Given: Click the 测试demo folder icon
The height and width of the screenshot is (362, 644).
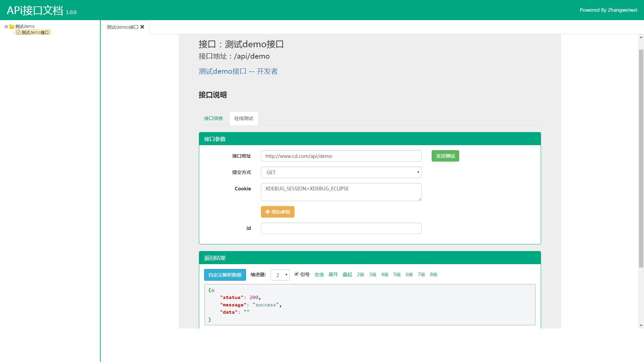Looking at the screenshot, I should (12, 26).
